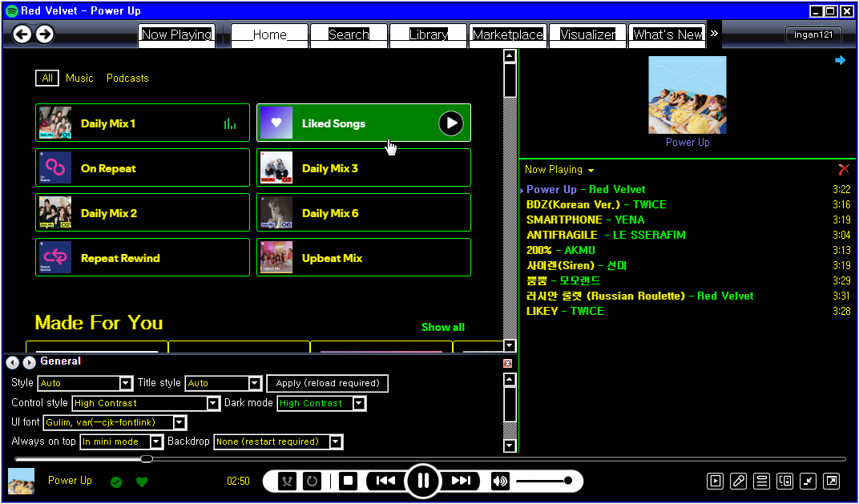Go back with the left arrow button
The image size is (859, 504).
[22, 34]
